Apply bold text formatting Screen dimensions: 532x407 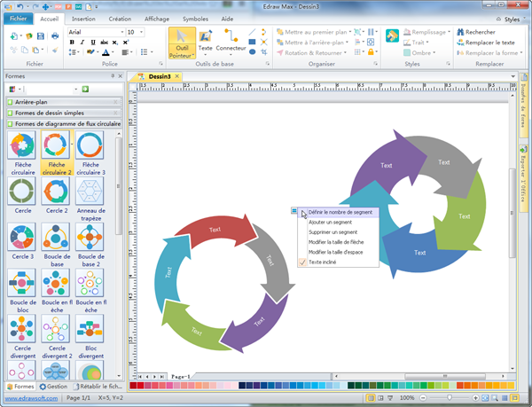click(x=72, y=43)
